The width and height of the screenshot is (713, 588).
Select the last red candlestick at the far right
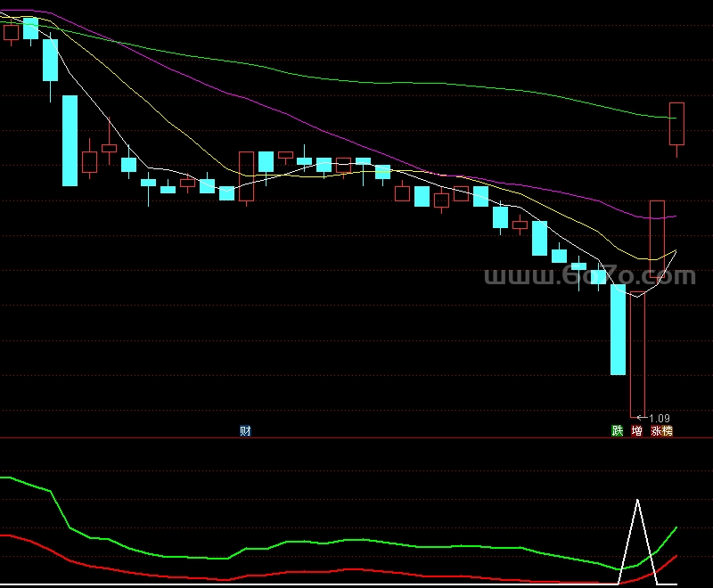pyautogui.click(x=676, y=124)
